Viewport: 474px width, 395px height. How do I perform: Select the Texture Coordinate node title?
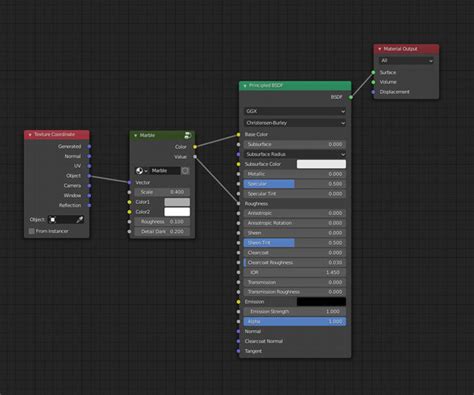click(54, 134)
